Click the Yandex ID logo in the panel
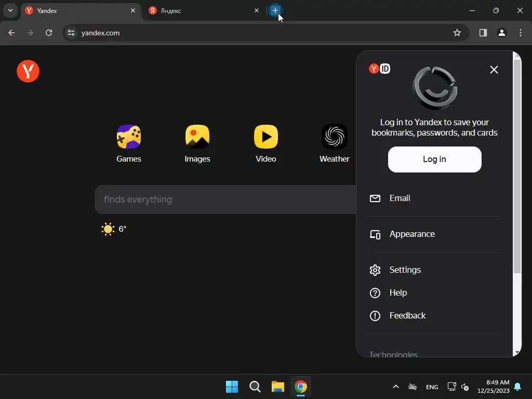 pyautogui.click(x=379, y=69)
